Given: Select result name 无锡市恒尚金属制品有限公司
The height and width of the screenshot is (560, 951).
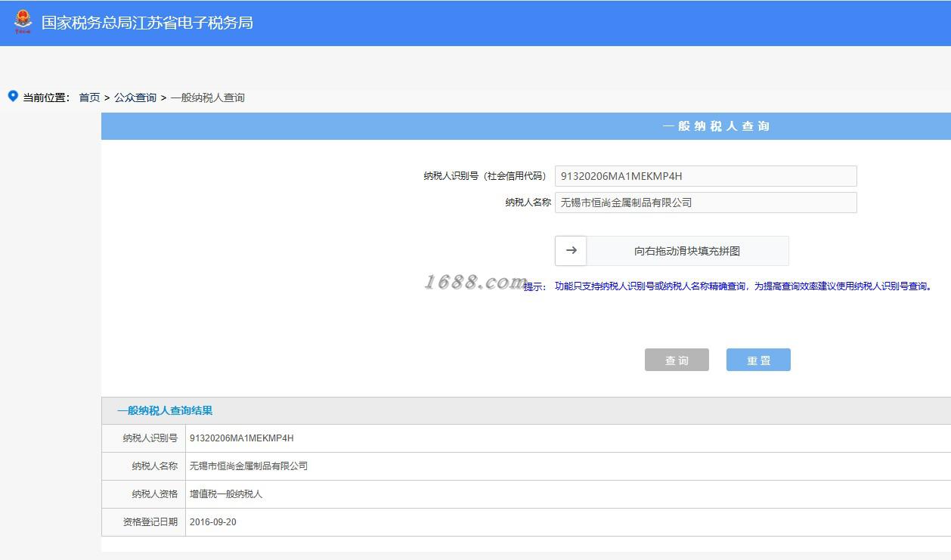Looking at the screenshot, I should point(249,466).
